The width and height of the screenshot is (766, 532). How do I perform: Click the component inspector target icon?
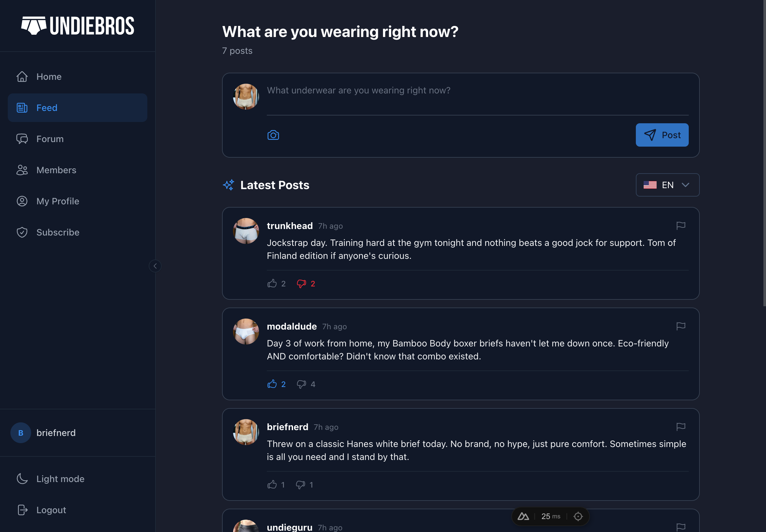pyautogui.click(x=578, y=516)
